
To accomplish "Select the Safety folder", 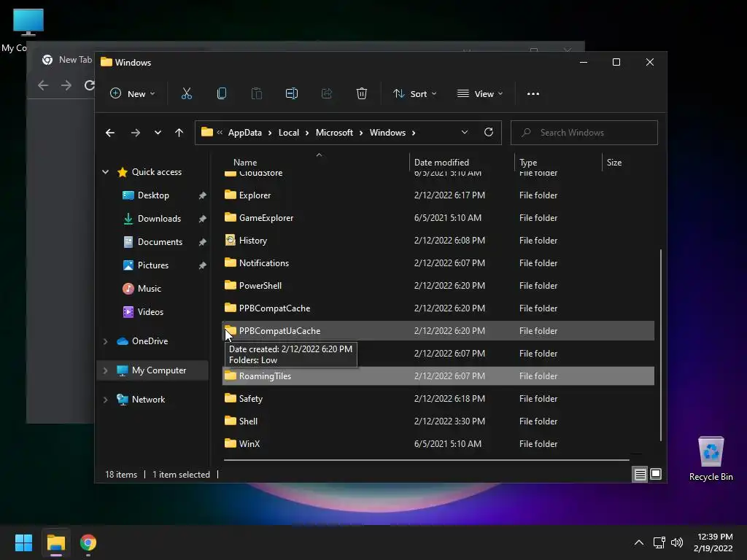I will (x=438, y=399).
